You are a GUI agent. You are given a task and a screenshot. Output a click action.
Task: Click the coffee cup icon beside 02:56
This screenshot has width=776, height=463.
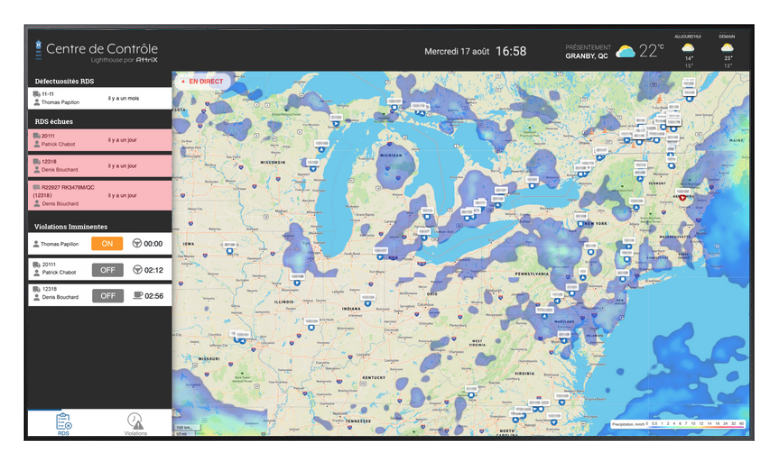point(136,296)
